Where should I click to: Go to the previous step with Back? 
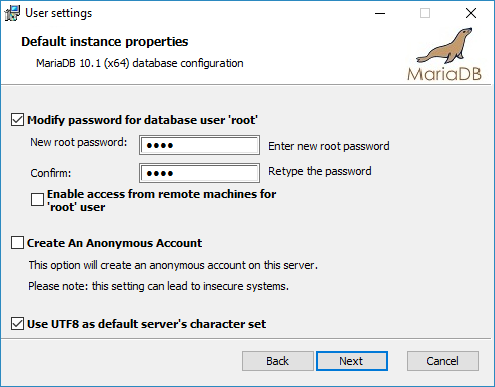278,361
